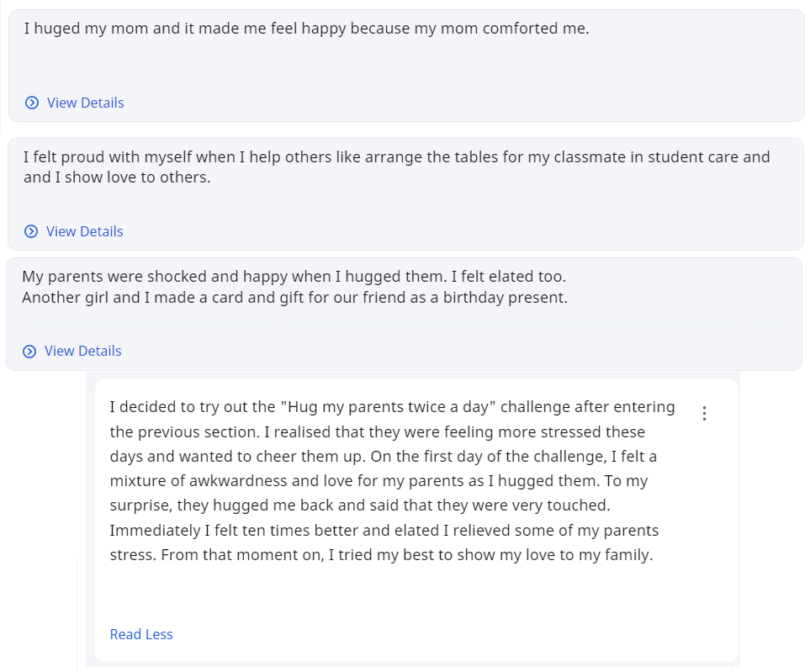
Task: Click the quoted "Hug my parents twice a day" phrase
Action: click(x=390, y=407)
